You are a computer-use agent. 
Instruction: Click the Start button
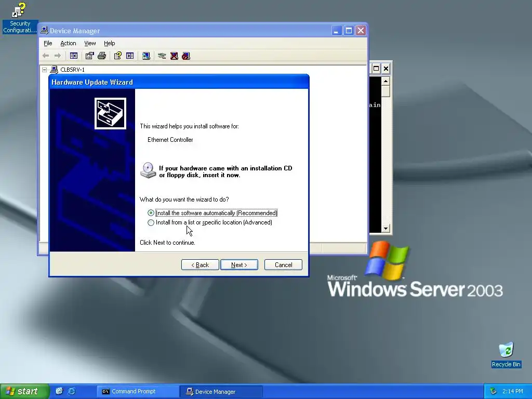(x=24, y=391)
